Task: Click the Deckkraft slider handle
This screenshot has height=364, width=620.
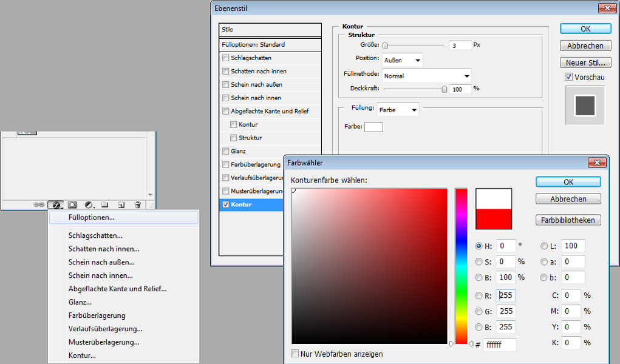Action: click(x=444, y=89)
